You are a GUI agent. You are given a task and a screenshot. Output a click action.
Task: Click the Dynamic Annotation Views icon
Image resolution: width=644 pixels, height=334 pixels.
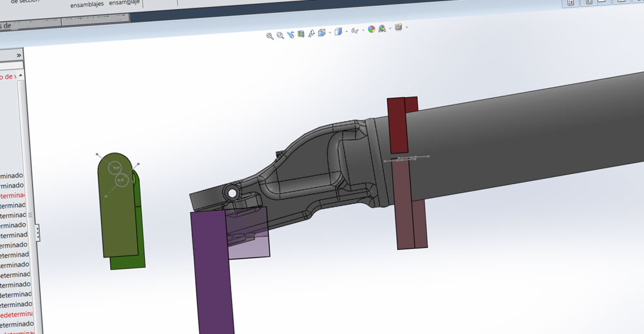pos(312,33)
